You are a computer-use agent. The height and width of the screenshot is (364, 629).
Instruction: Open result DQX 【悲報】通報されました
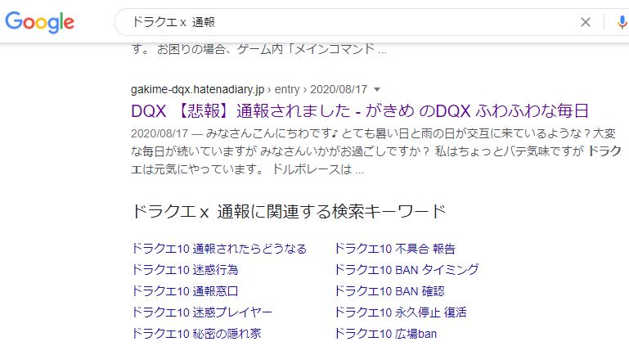click(x=359, y=110)
